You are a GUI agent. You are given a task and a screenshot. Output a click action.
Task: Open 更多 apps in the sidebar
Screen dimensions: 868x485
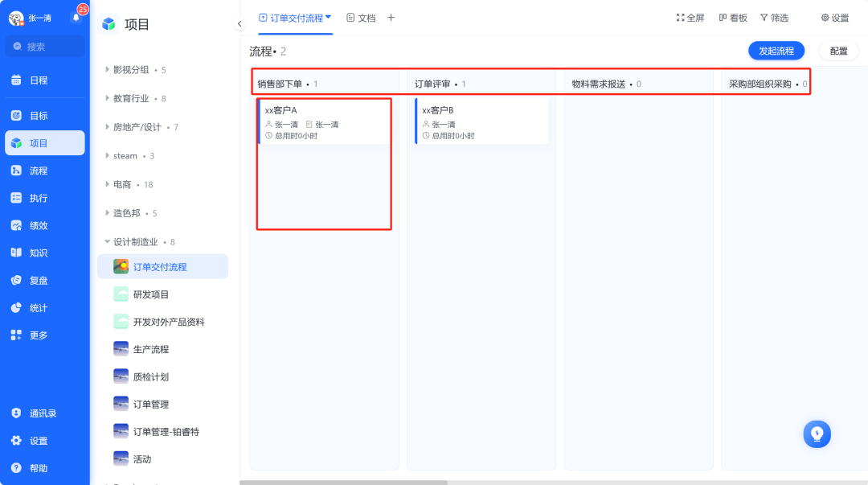click(45, 335)
